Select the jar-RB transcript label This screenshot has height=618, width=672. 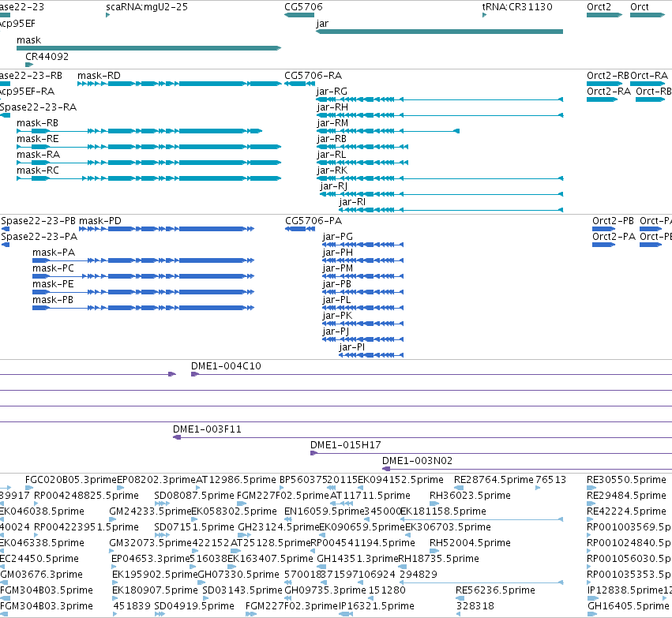(x=332, y=139)
